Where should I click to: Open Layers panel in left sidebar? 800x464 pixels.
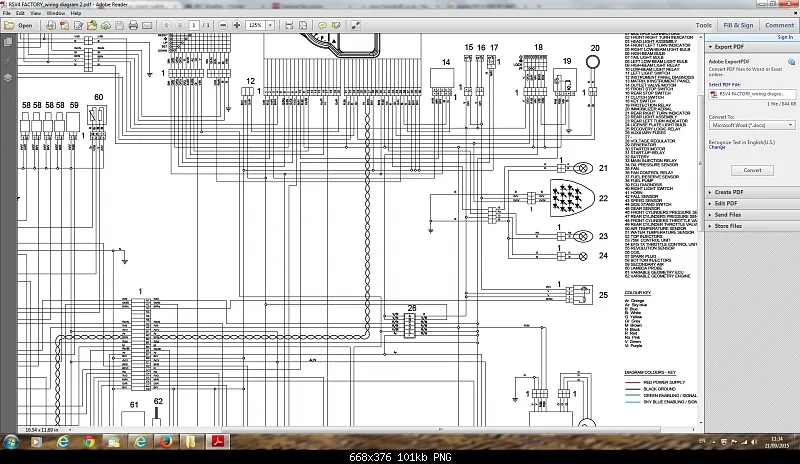(x=8, y=78)
